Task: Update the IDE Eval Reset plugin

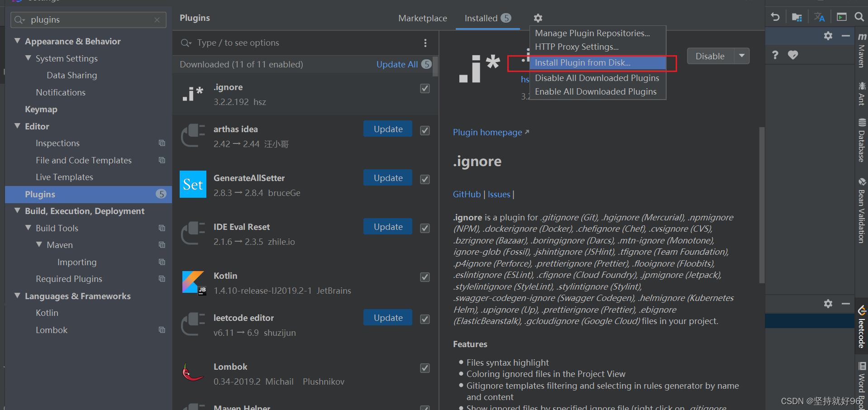Action: click(388, 227)
